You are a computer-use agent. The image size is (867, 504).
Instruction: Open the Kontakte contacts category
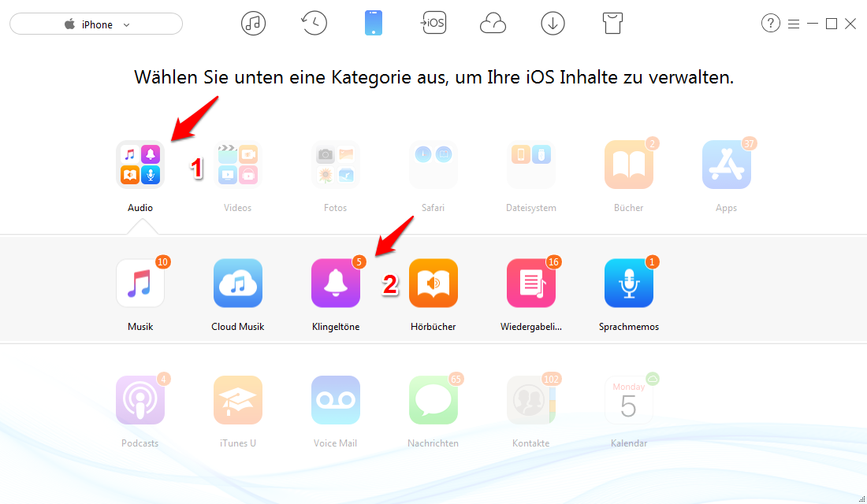pos(530,400)
